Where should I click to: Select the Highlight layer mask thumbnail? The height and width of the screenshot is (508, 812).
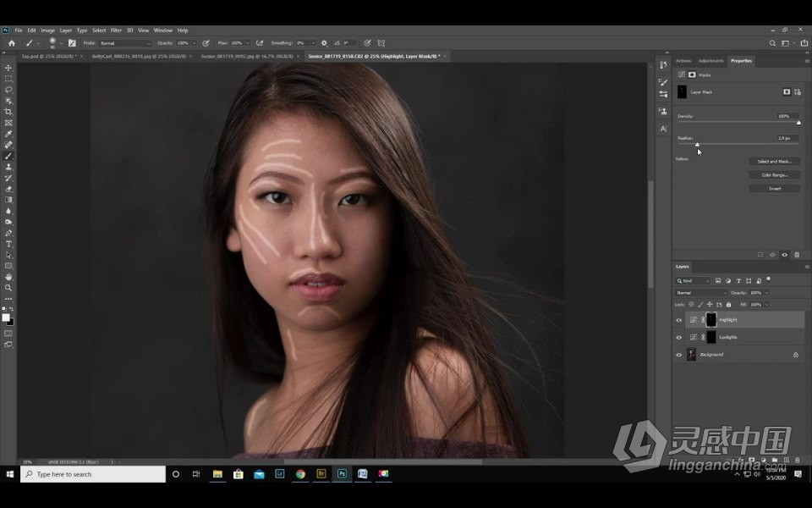[x=711, y=320]
